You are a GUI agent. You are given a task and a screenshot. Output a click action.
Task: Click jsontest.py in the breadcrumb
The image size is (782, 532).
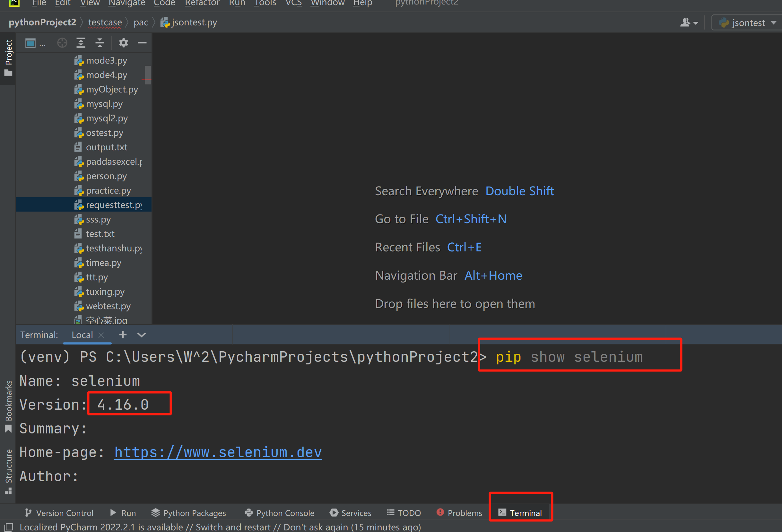click(189, 22)
